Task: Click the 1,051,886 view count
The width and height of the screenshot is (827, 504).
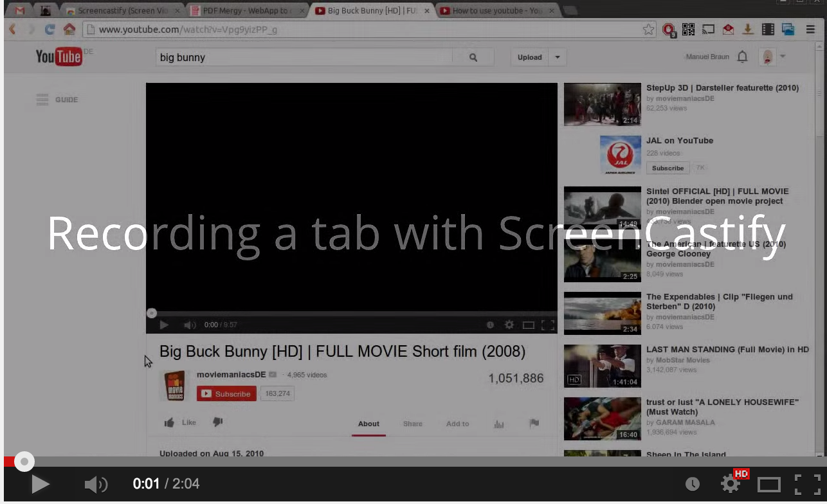Action: click(x=516, y=378)
